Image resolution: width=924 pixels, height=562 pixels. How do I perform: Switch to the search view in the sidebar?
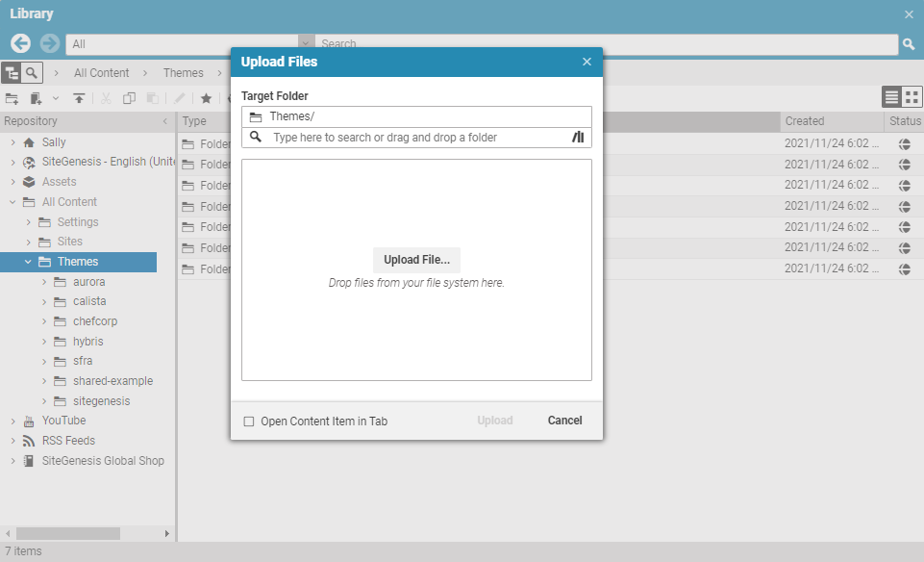tap(32, 72)
